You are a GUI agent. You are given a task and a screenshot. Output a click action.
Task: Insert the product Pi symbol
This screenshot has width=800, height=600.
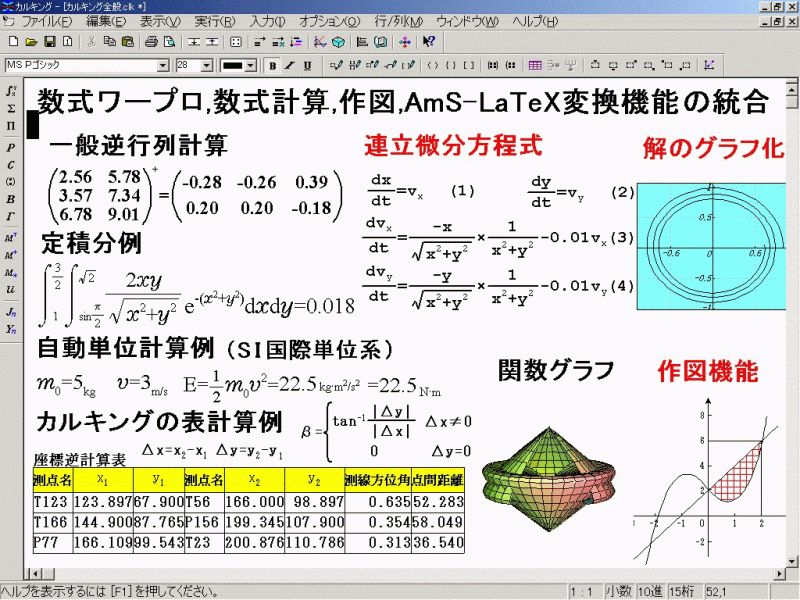coord(10,126)
